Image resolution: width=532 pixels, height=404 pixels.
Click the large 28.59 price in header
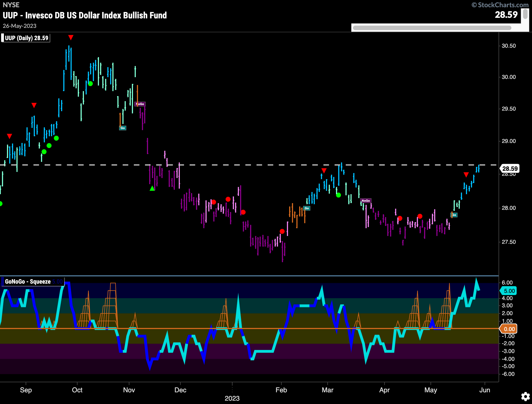click(506, 14)
